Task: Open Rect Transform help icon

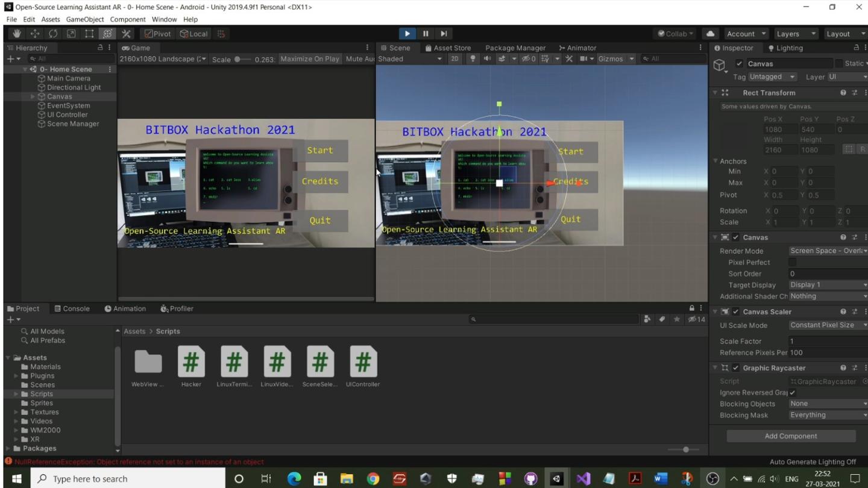Action: point(843,93)
